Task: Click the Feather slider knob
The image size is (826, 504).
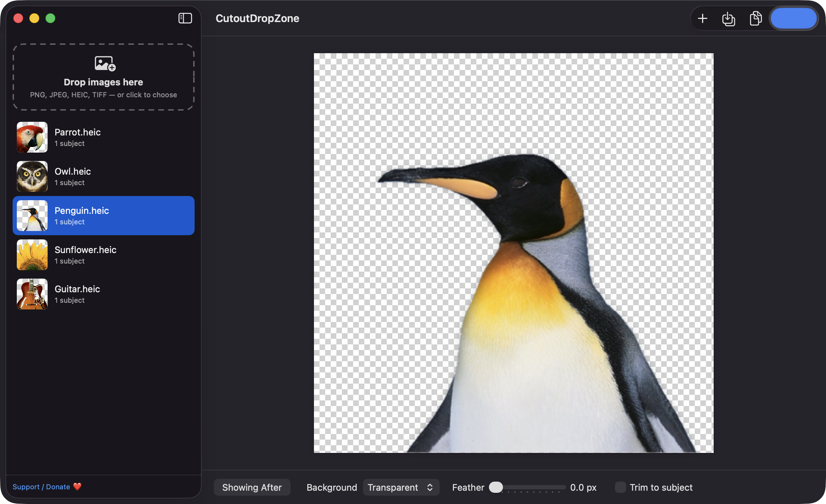Action: pos(496,487)
